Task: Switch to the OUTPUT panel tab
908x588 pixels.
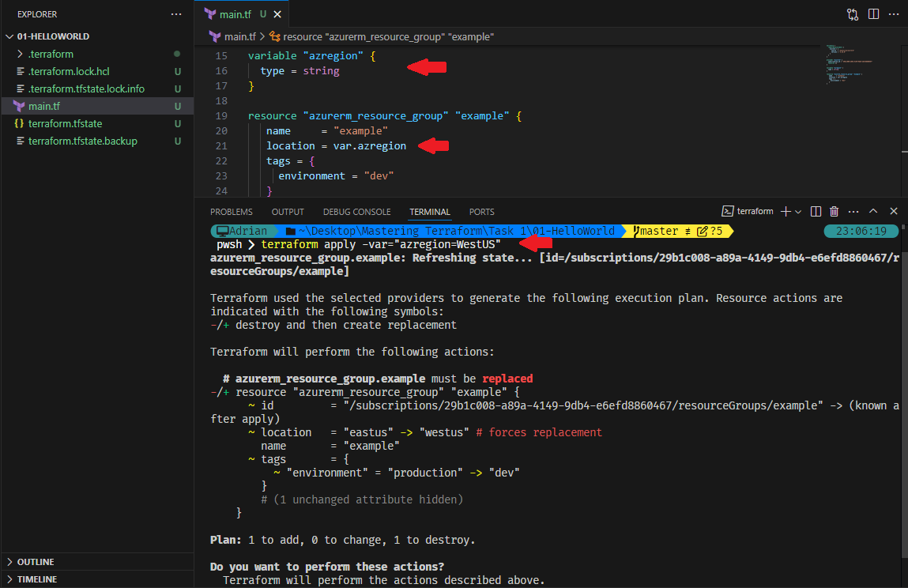Action: point(287,212)
